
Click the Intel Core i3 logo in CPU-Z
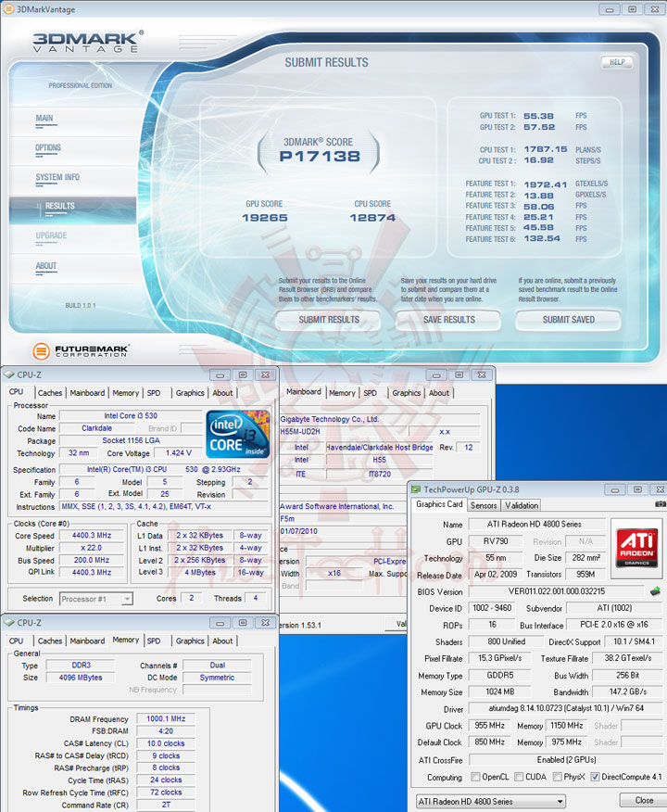(x=238, y=434)
